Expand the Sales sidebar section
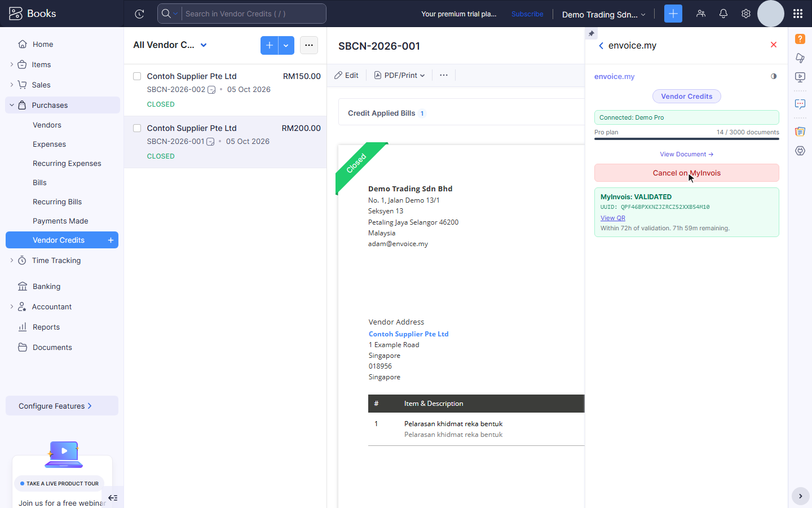Viewport: 812px width, 508px height. coord(12,85)
